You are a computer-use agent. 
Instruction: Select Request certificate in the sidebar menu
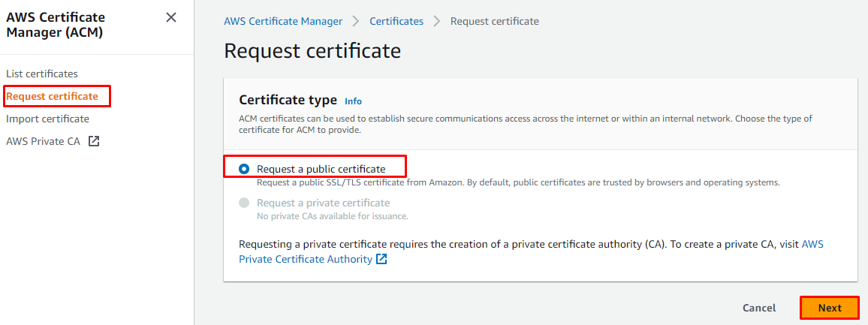tap(53, 96)
